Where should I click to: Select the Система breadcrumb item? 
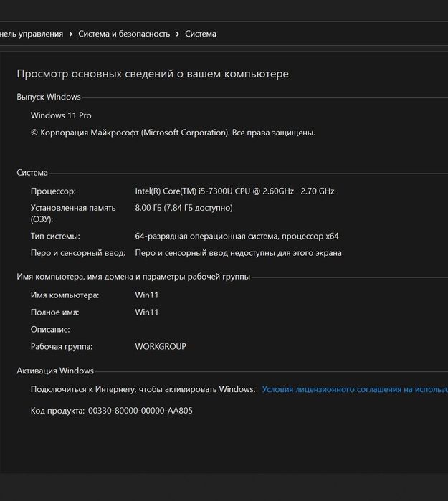click(x=200, y=34)
